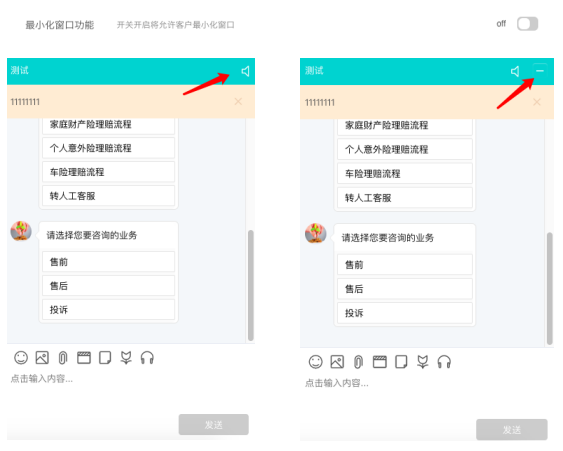Viewport: 563px width, 451px height.
Task: Mute sound in right chat header
Action: pyautogui.click(x=515, y=71)
